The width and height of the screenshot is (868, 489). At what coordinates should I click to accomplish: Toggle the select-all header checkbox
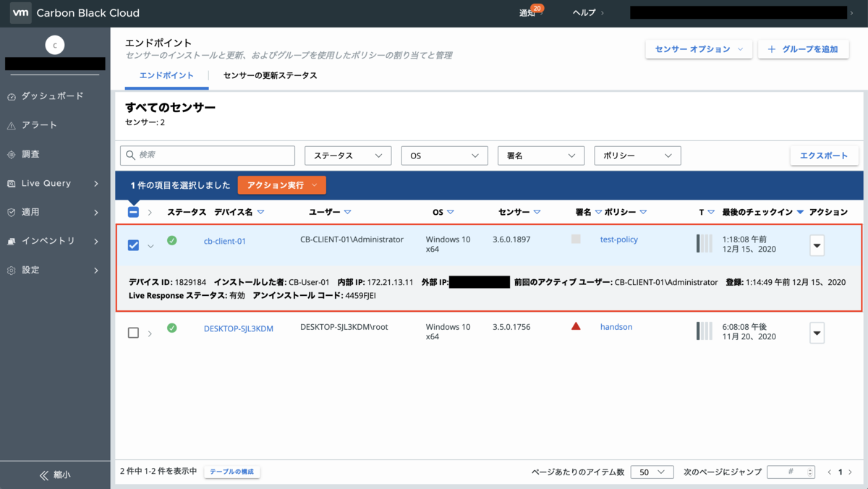133,212
